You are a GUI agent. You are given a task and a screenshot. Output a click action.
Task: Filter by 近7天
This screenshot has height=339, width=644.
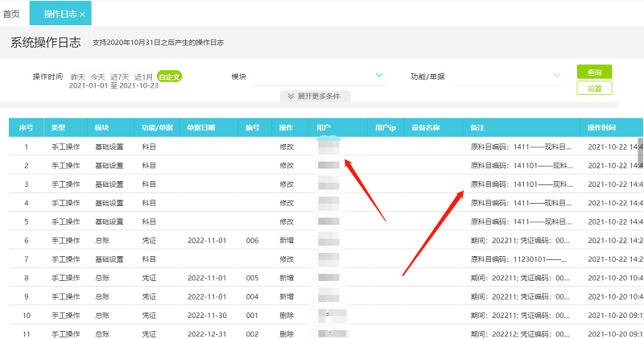[x=119, y=76]
